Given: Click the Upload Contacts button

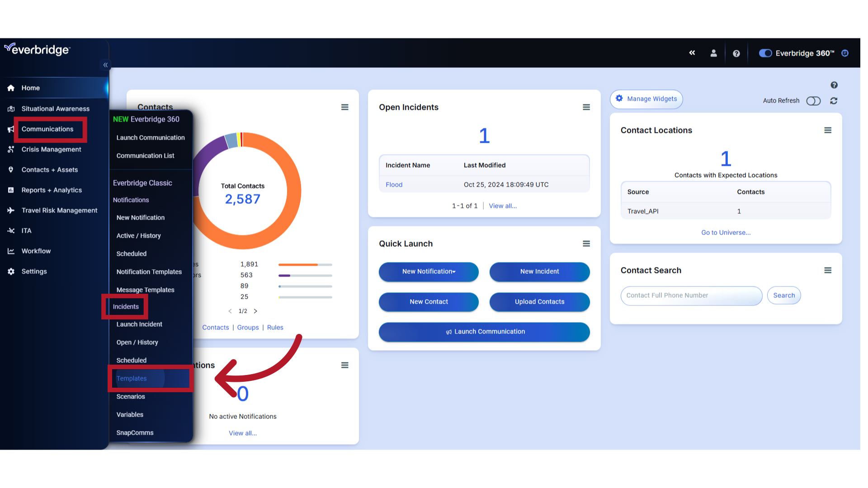Looking at the screenshot, I should (x=539, y=302).
